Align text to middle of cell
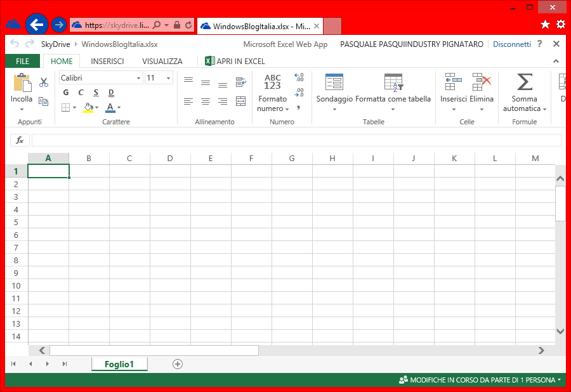The width and height of the screenshot is (571, 392). 206,83
